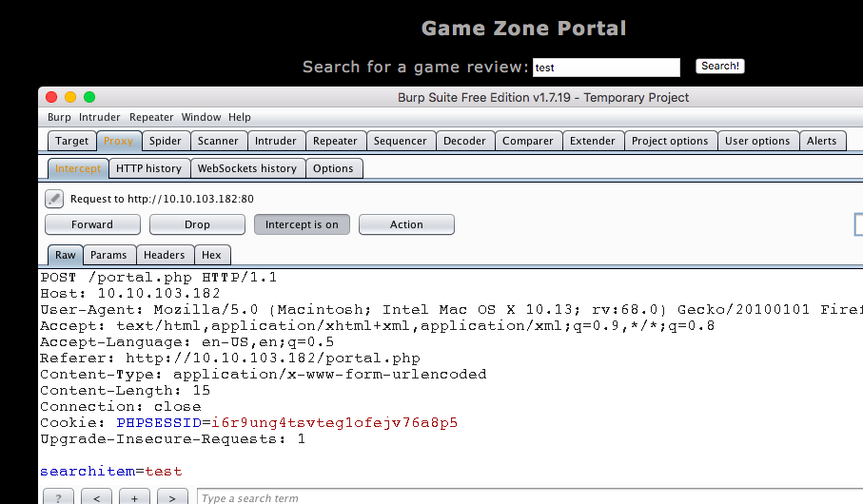This screenshot has width=863, height=504.
Task: Switch to the Hex view tab
Action: click(211, 255)
